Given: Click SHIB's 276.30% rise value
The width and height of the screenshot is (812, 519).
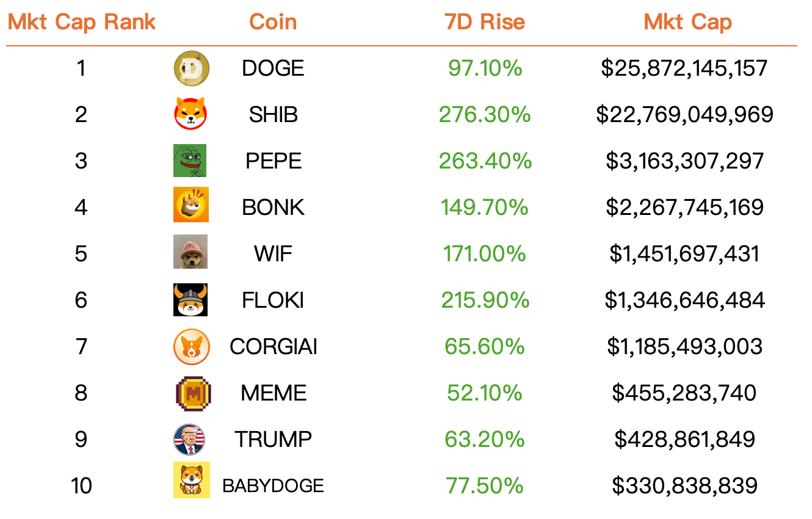Looking at the screenshot, I should coord(485,115).
